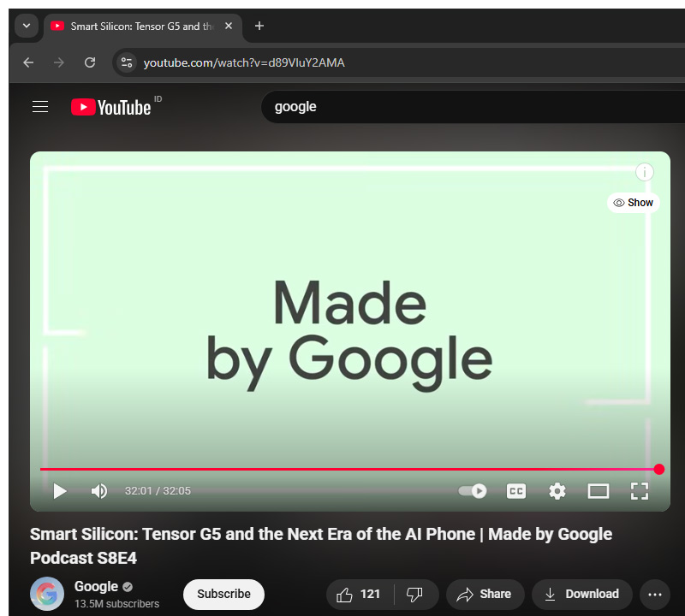Play the video
This screenshot has height=616, width=685.
[x=59, y=491]
